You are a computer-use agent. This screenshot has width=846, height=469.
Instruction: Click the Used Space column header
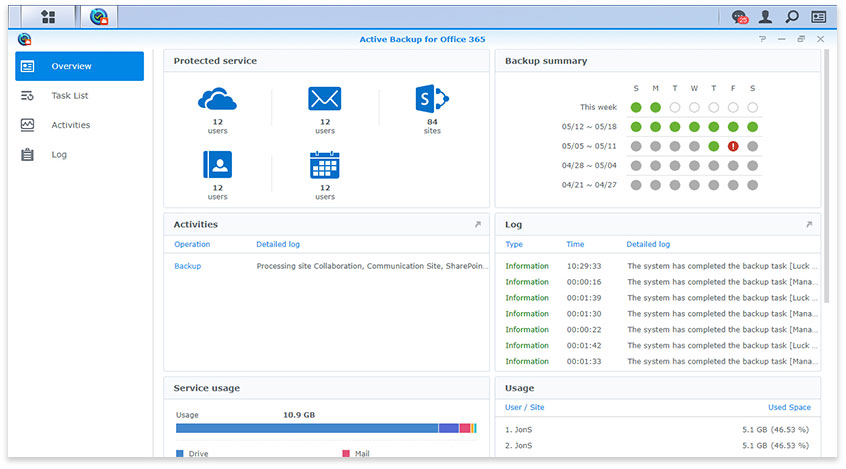pos(789,407)
